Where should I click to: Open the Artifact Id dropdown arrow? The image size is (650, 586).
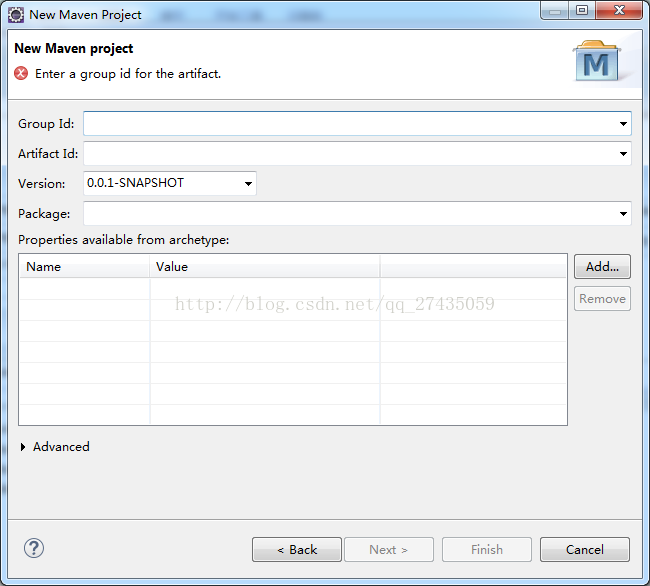[623, 154]
